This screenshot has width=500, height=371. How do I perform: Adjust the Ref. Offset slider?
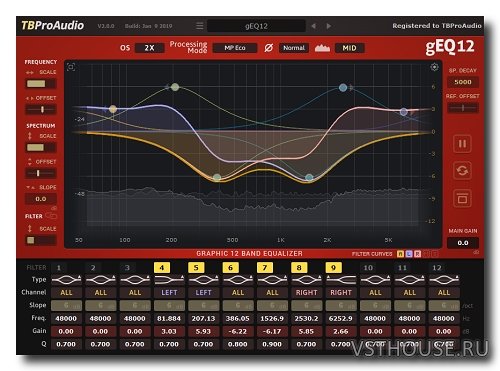[x=463, y=108]
